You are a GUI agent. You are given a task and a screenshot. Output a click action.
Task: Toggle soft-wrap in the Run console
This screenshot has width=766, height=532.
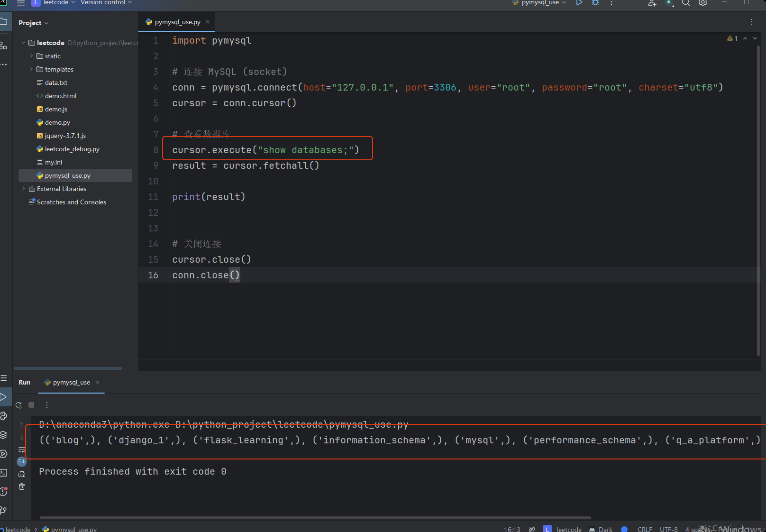coord(22,449)
